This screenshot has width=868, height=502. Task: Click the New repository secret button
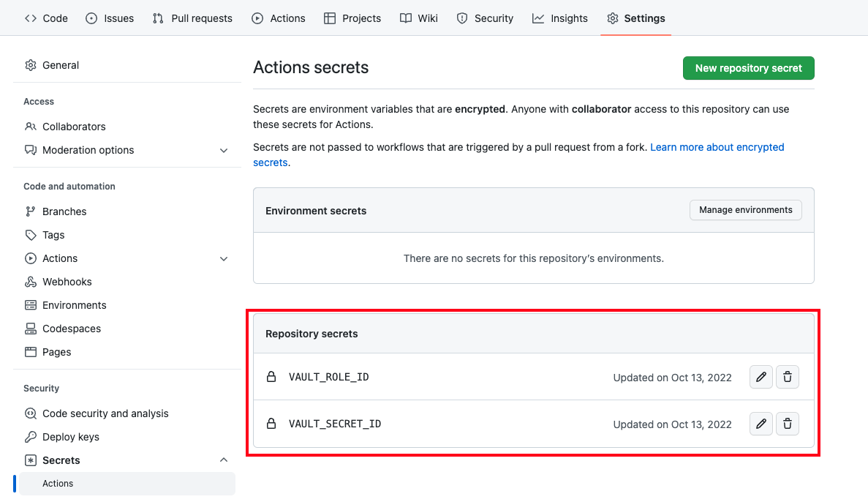[748, 67]
